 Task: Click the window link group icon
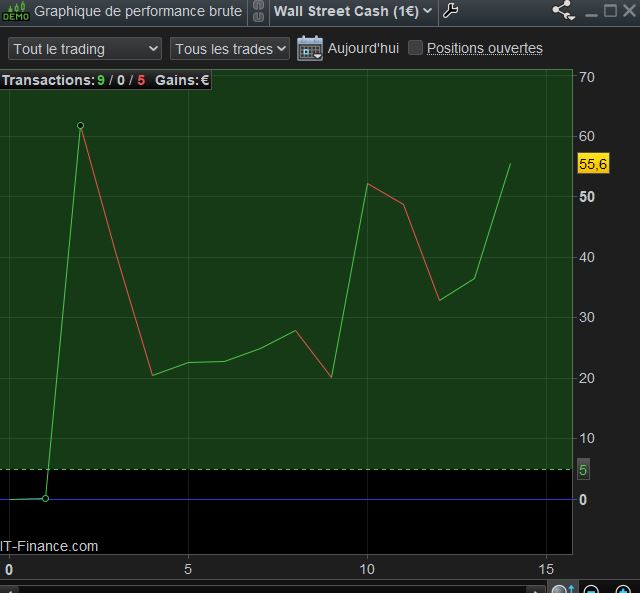tap(258, 11)
